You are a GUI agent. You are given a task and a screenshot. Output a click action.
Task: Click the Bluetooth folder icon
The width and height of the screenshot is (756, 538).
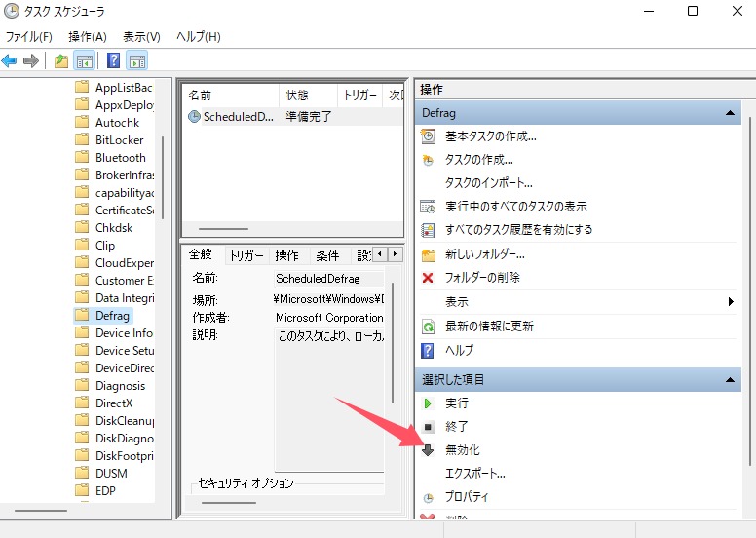click(x=82, y=157)
